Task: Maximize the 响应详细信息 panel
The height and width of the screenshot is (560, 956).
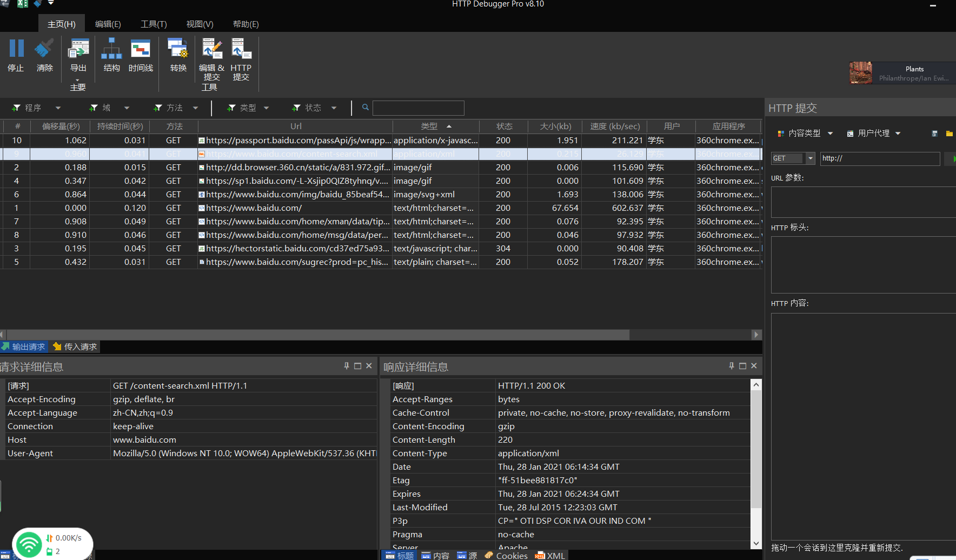Action: tap(743, 366)
